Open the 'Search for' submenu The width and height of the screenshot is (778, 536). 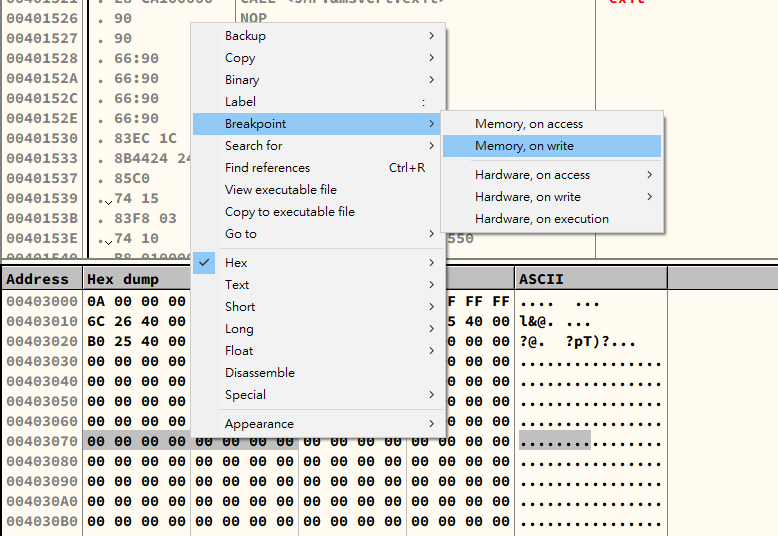pyautogui.click(x=253, y=146)
